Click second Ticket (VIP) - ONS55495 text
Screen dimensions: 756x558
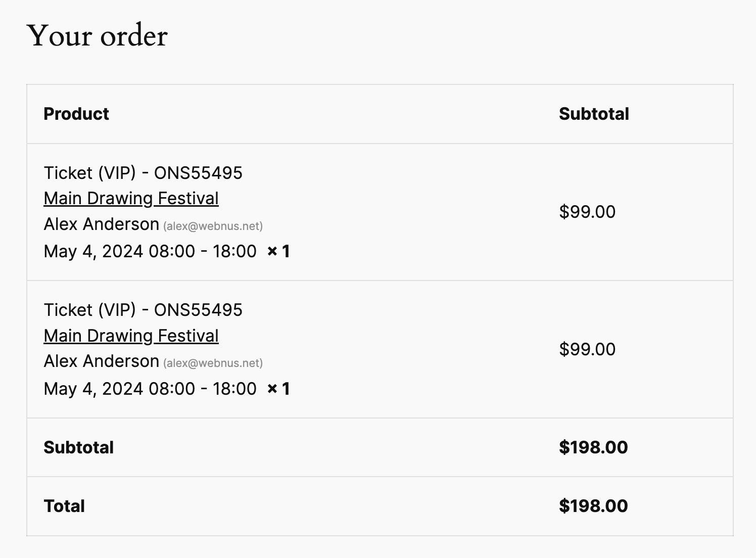tap(143, 310)
